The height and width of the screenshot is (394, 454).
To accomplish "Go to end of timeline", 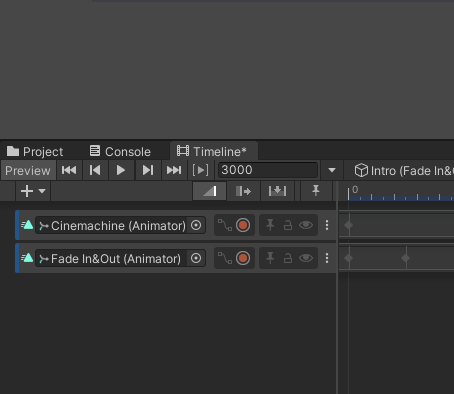I will pyautogui.click(x=174, y=170).
